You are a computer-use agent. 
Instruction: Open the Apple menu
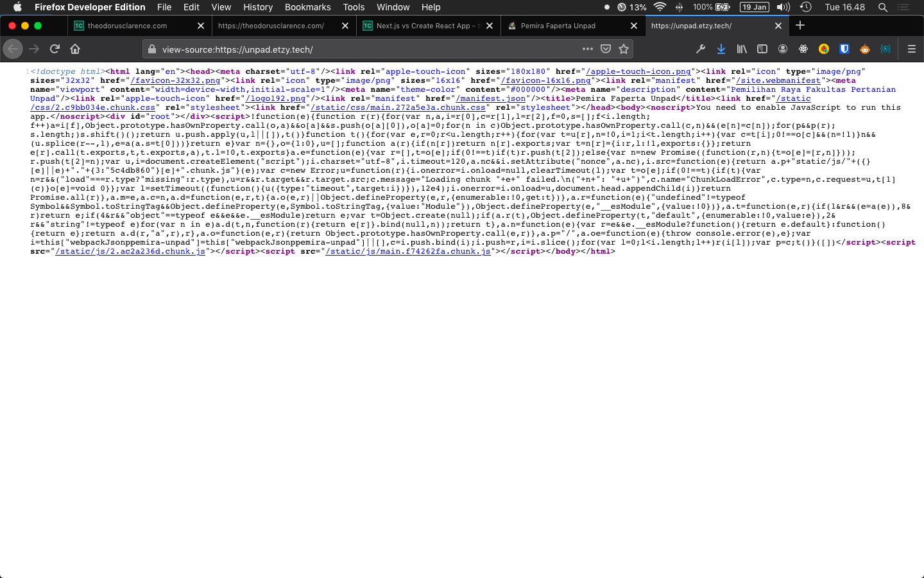point(17,7)
